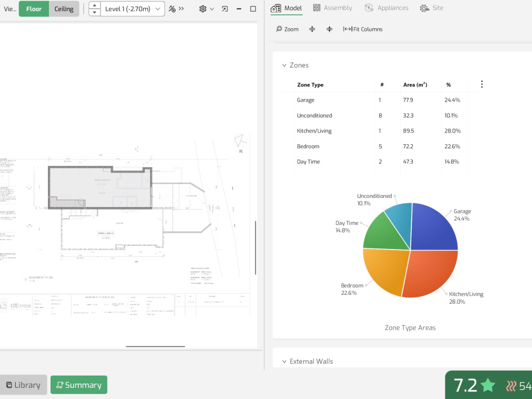The height and width of the screenshot is (399, 532).
Task: Click the truncated Vie... view label
Action: (10, 9)
